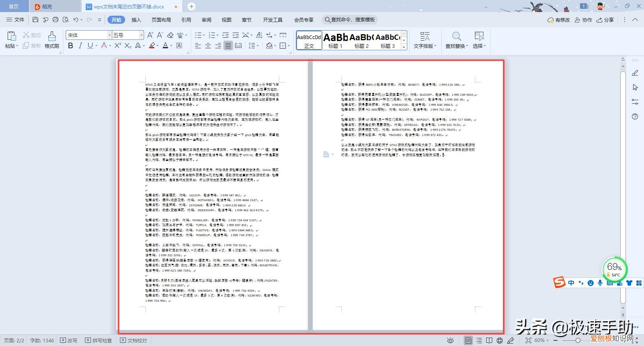The height and width of the screenshot is (346, 644).
Task: Select the 正文 style
Action: pyautogui.click(x=309, y=40)
